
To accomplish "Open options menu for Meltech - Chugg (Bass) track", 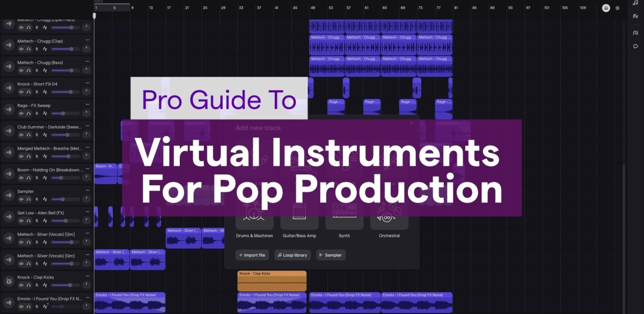I will (x=86, y=62).
